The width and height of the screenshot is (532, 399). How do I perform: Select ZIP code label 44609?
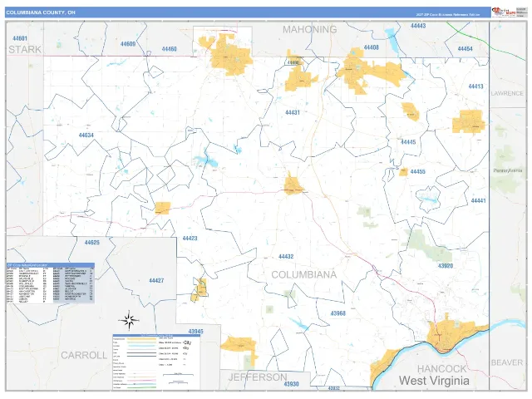pos(128,44)
